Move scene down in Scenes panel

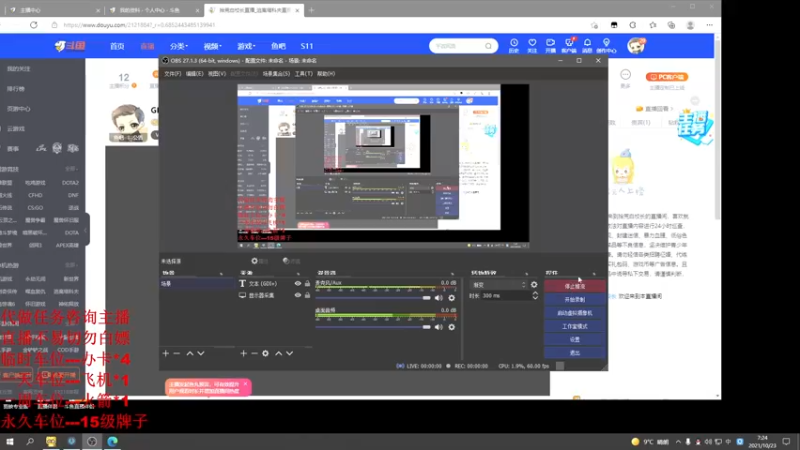coord(201,353)
